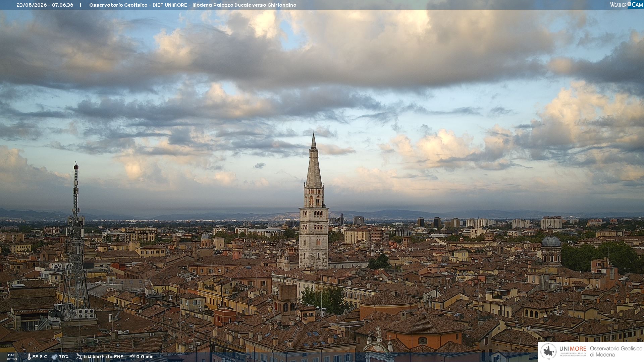Click the thermometer temperature icon
Image resolution: width=644 pixels, height=362 pixels.
coord(29,357)
